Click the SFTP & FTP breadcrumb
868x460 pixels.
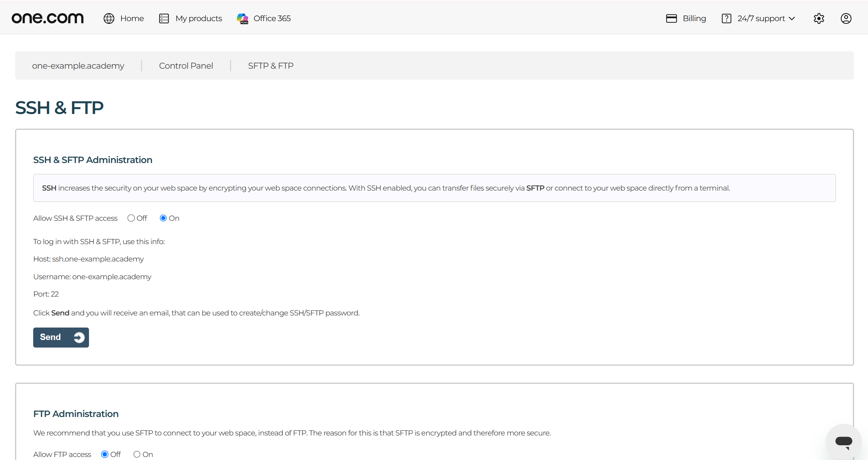coord(271,66)
